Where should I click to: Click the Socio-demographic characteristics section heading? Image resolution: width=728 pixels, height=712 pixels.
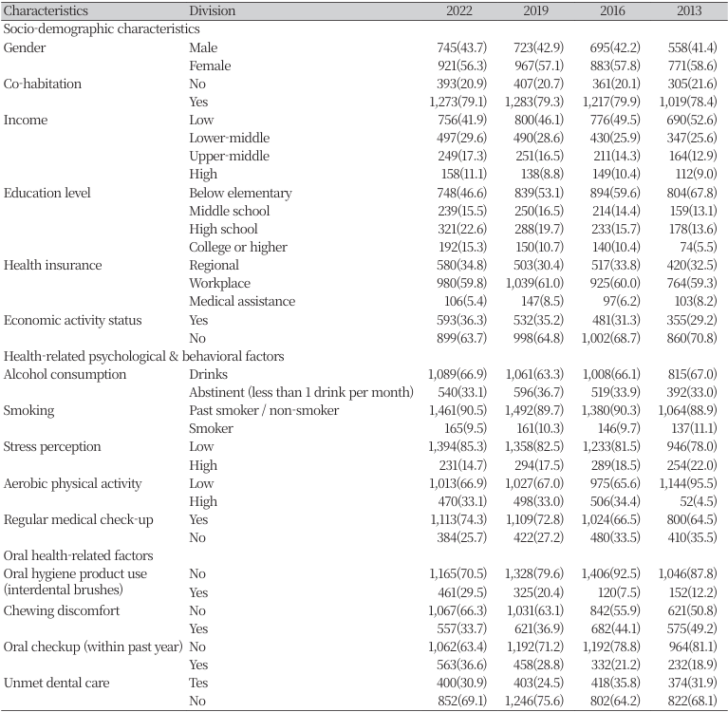tap(102, 28)
